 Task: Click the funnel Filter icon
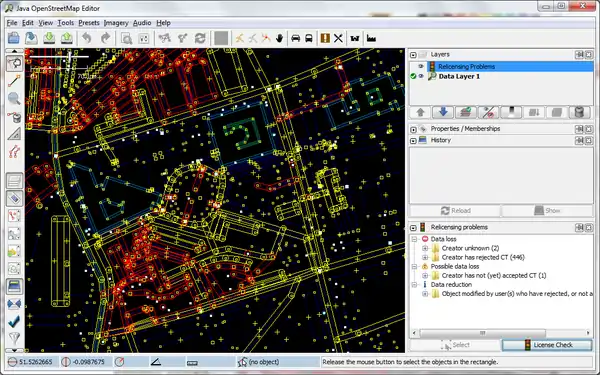15,338
